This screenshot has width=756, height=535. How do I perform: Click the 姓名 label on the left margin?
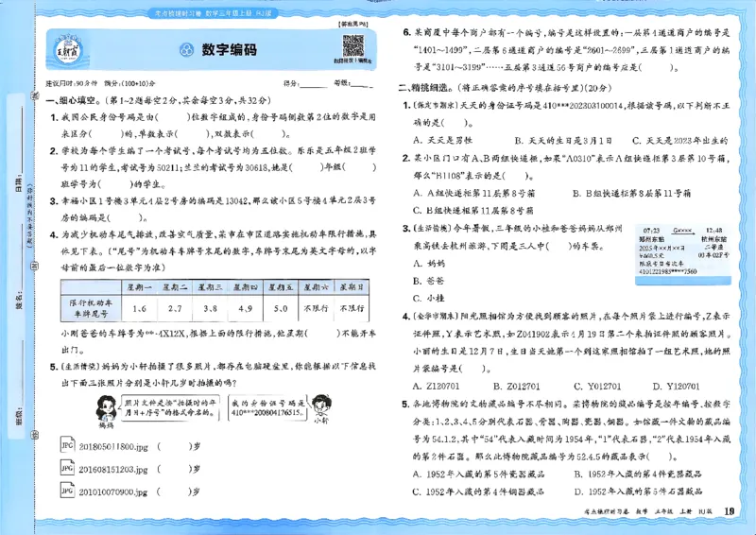19,299
